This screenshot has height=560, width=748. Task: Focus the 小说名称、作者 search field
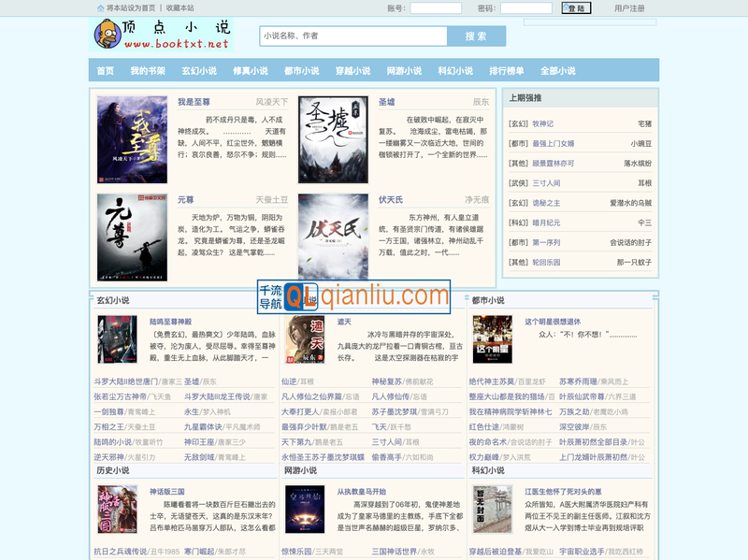pos(353,36)
